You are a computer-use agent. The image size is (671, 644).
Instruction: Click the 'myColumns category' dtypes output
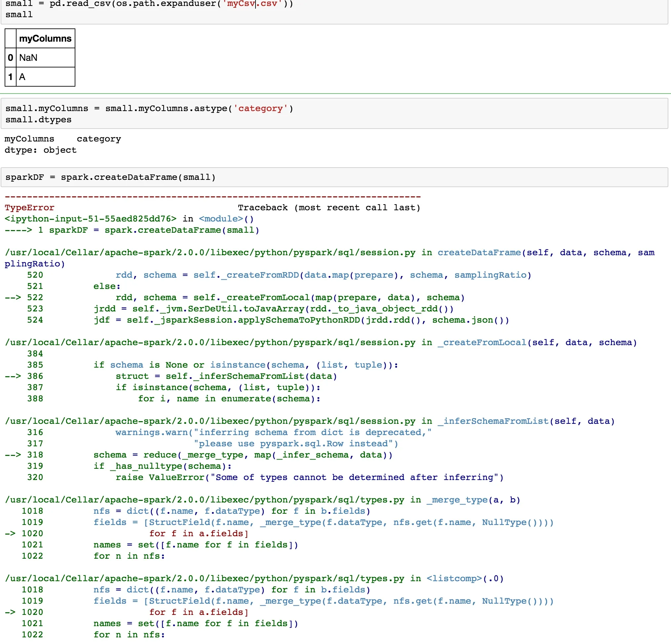coord(63,139)
